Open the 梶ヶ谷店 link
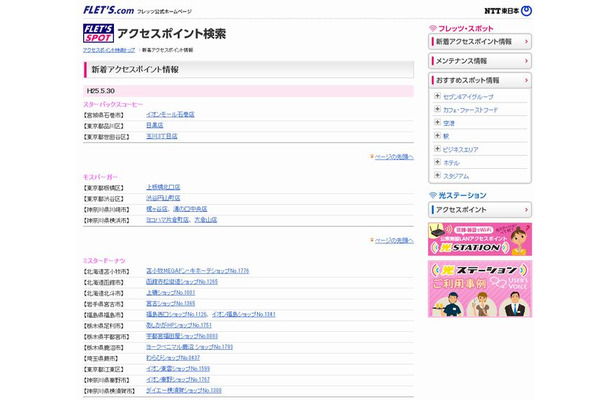Image resolution: width=610 pixels, height=400 pixels. tap(157, 209)
